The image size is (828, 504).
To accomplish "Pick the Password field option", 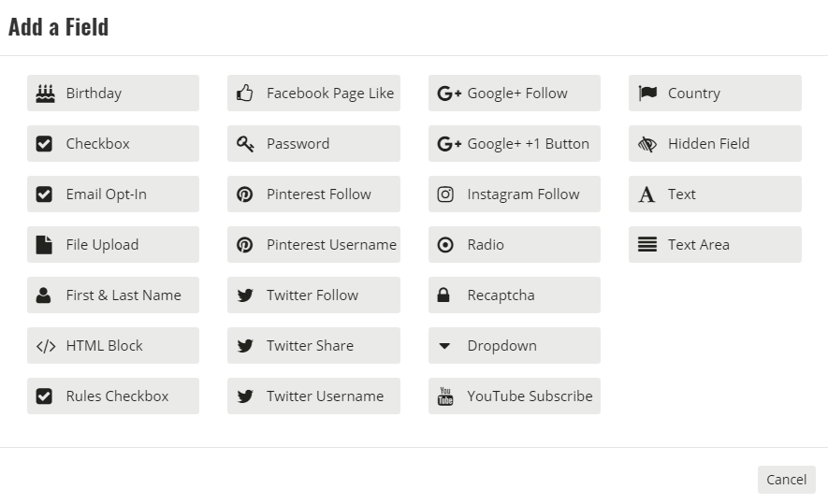I will (x=313, y=144).
